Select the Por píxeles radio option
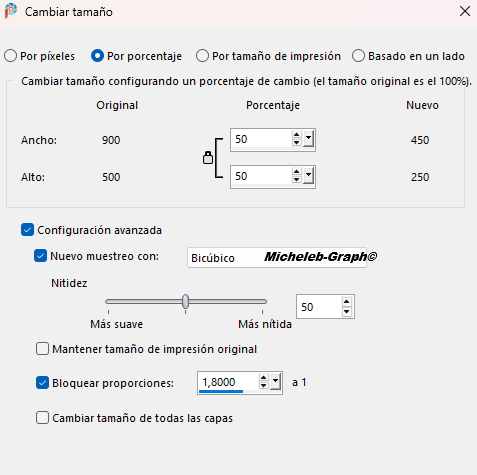477x475 pixels. pos(10,56)
